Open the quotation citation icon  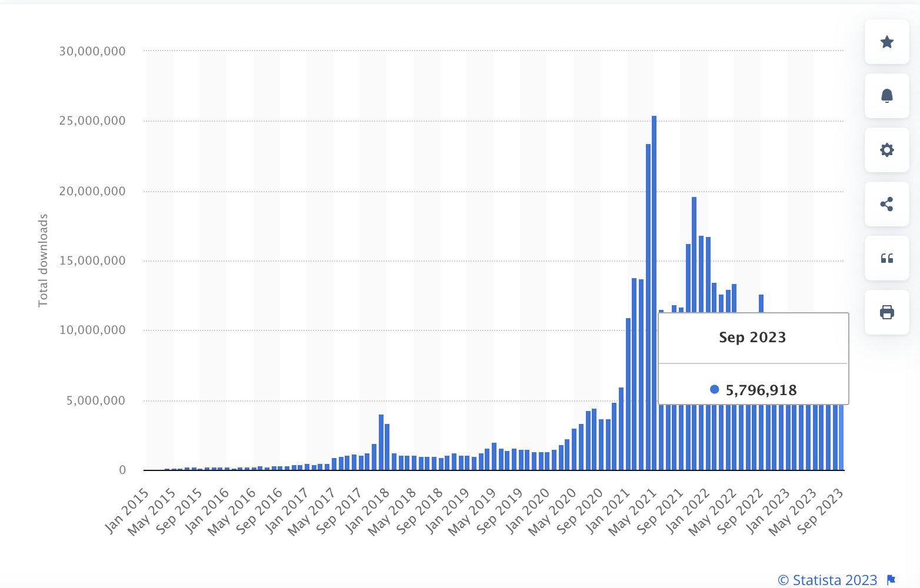(x=886, y=258)
